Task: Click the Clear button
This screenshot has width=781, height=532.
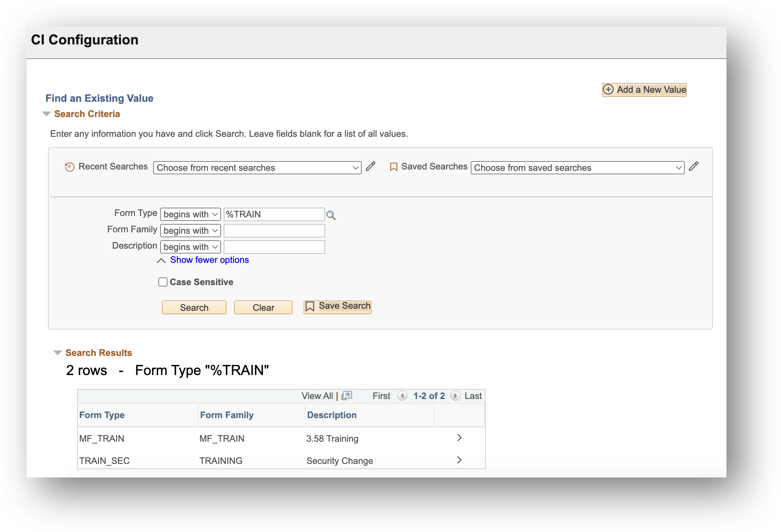Action: coord(263,307)
